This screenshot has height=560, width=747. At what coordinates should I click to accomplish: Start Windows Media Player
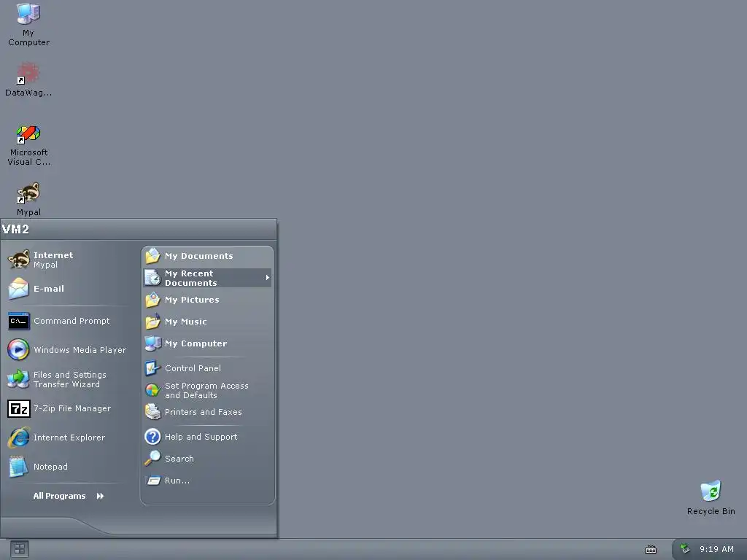click(68, 350)
